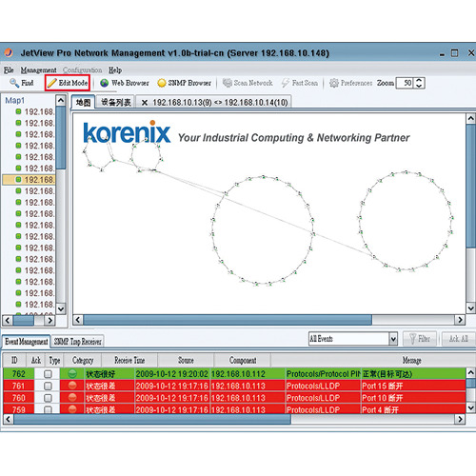The width and height of the screenshot is (476, 476).
Task: Switch to Event Management tab
Action: pos(27,342)
